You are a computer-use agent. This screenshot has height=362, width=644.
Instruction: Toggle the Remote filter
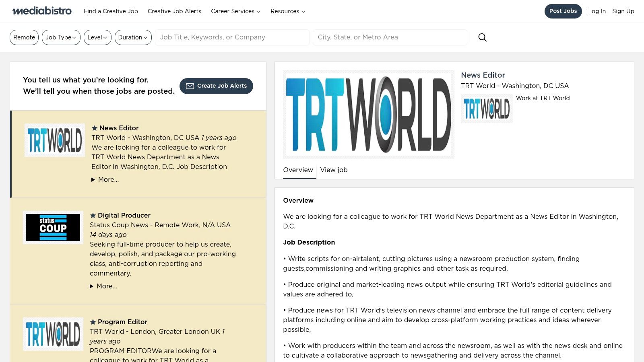pyautogui.click(x=24, y=37)
